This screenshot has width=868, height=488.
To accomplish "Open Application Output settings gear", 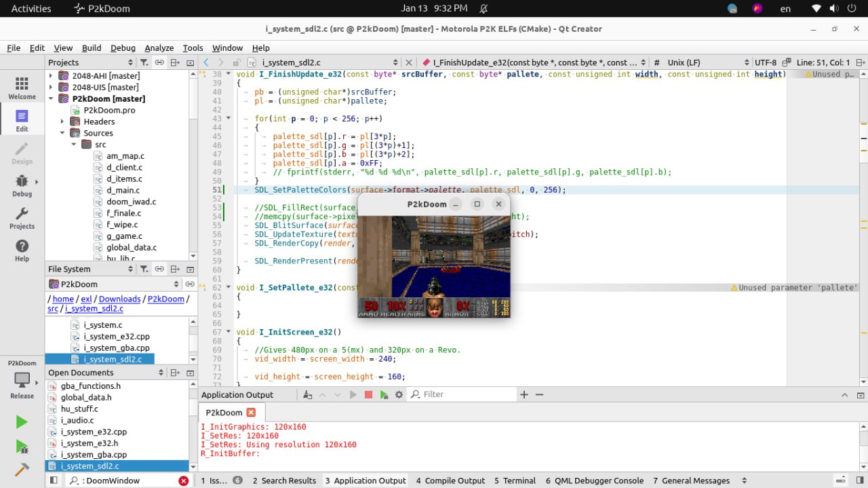I will point(399,394).
